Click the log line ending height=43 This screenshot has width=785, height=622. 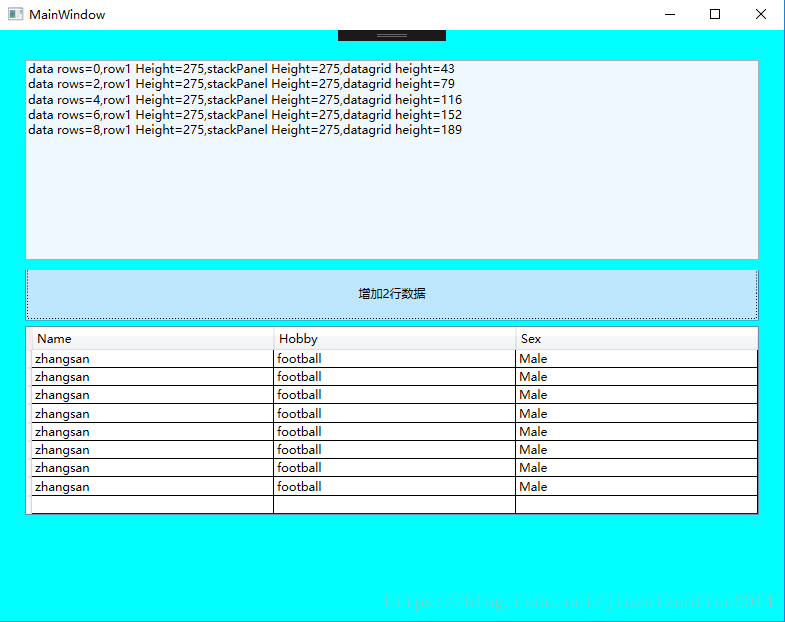pos(241,69)
